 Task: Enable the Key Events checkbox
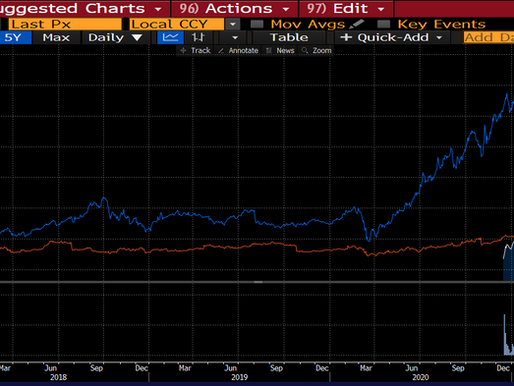[384, 24]
